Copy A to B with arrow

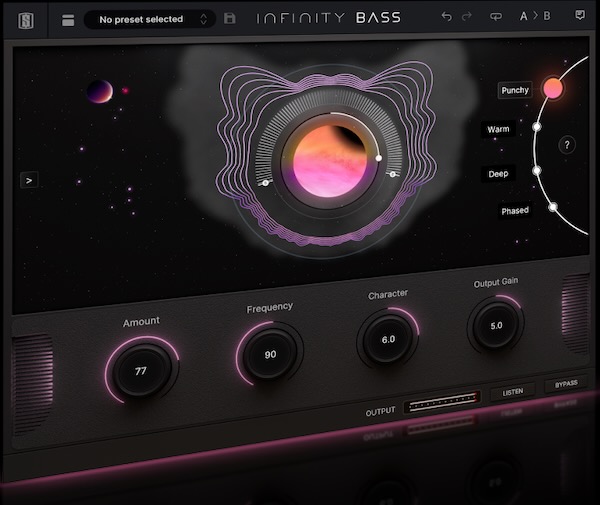coord(535,16)
